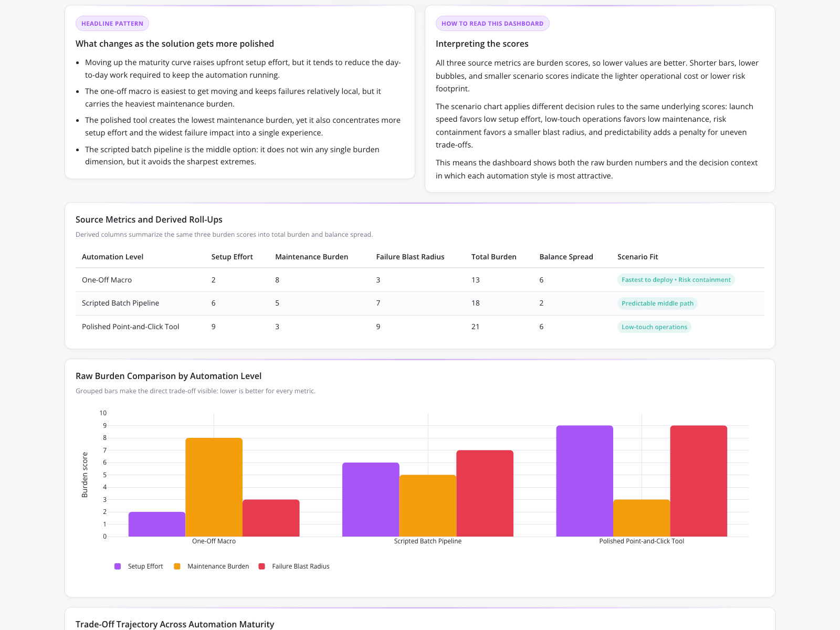Click the red Failure Blast Radius bar for One-Off Macro
The width and height of the screenshot is (840, 630).
(271, 518)
